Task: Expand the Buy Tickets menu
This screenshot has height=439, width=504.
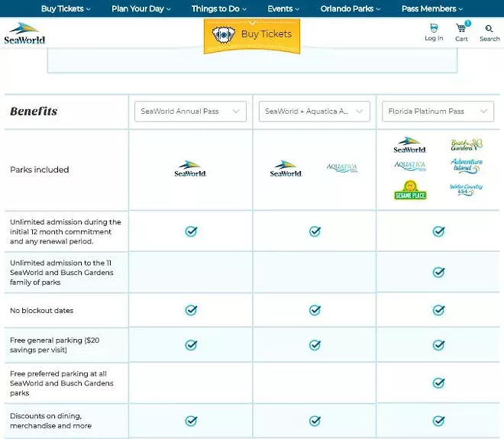Action: [x=66, y=8]
